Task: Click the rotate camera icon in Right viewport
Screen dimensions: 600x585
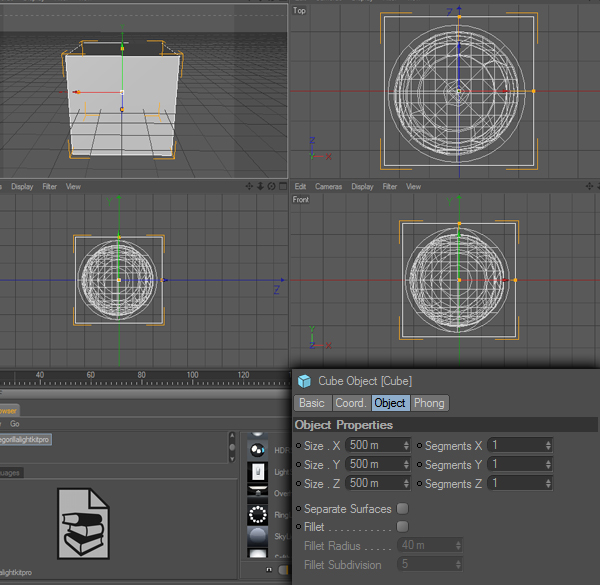Action: point(271,186)
